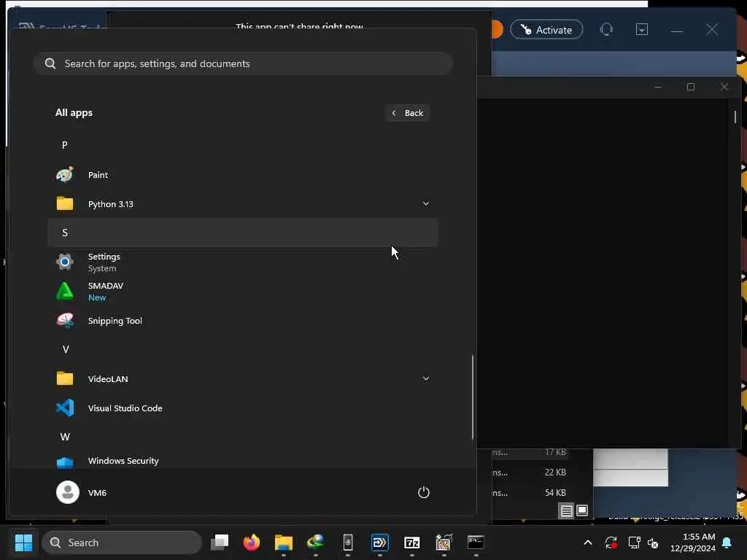The width and height of the screenshot is (747, 560).
Task: Open Windows Security shield icon
Action: tap(65, 462)
